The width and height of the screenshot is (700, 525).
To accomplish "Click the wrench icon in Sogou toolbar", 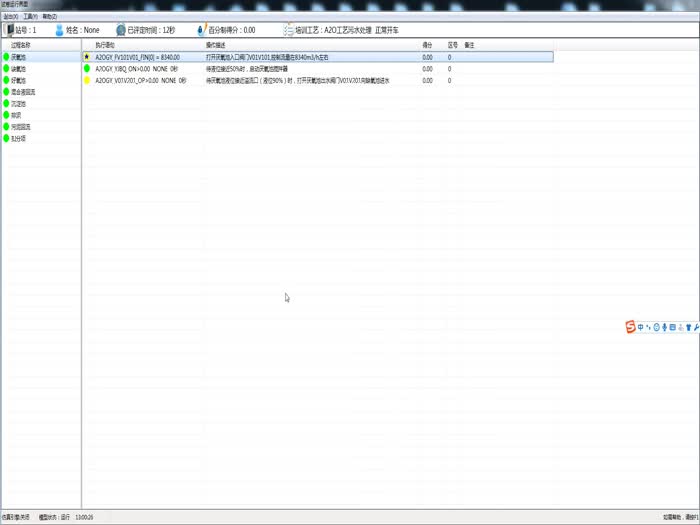I will point(696,327).
